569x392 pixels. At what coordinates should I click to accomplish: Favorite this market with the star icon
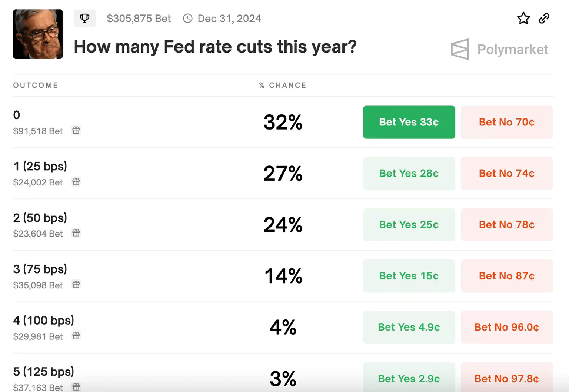tap(523, 18)
